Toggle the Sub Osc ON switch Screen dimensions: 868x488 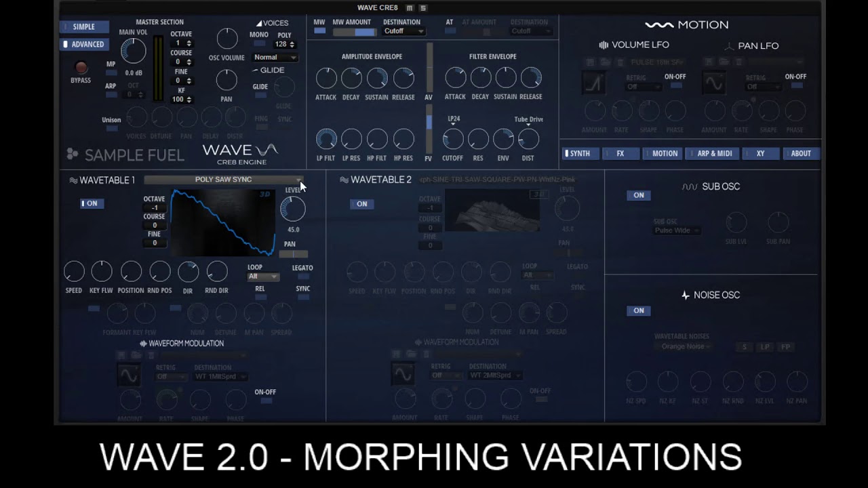coord(638,195)
